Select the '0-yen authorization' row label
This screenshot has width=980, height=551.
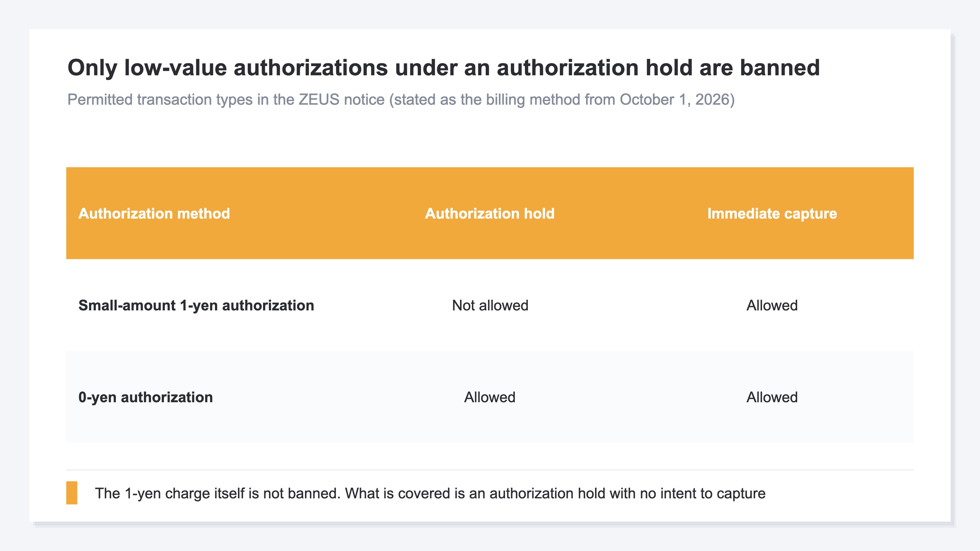pos(145,398)
